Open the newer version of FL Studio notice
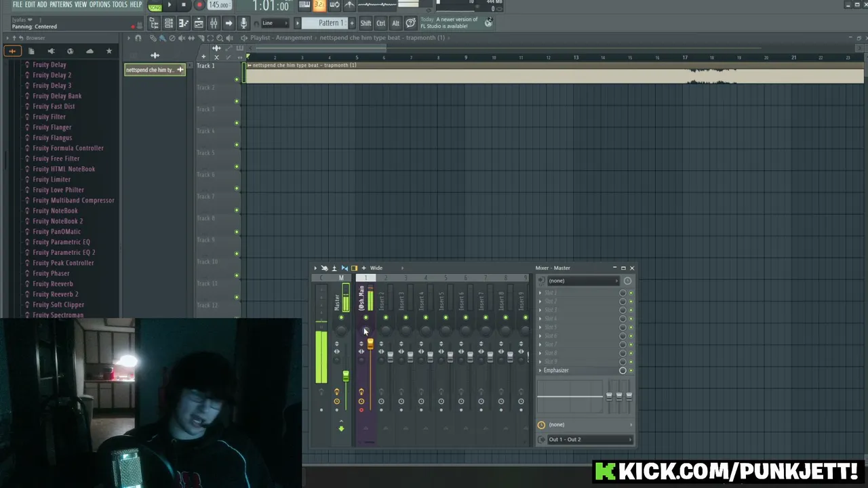868x488 pixels. click(457, 23)
